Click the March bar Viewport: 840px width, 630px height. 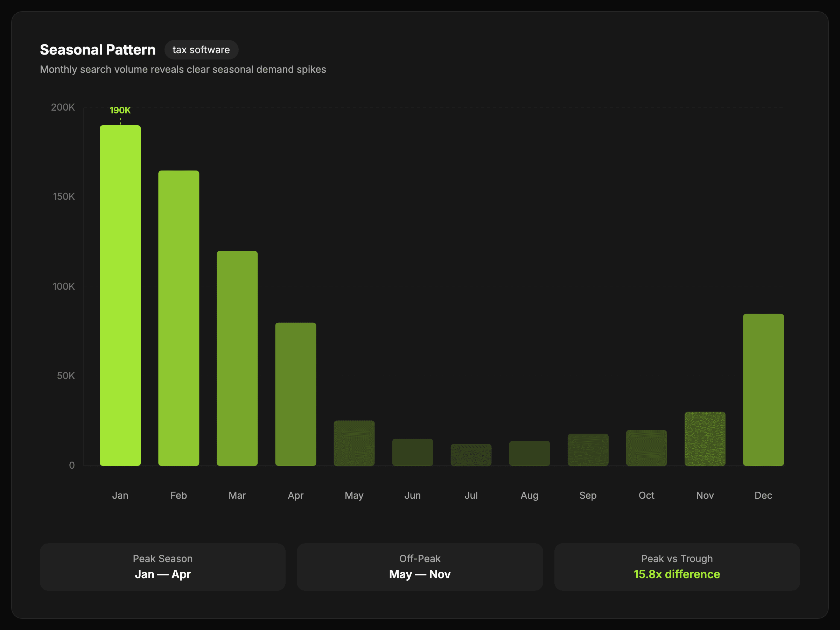237,358
